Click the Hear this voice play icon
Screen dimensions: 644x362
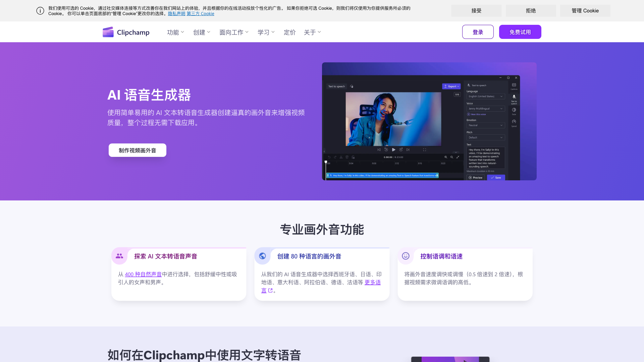[x=469, y=114]
